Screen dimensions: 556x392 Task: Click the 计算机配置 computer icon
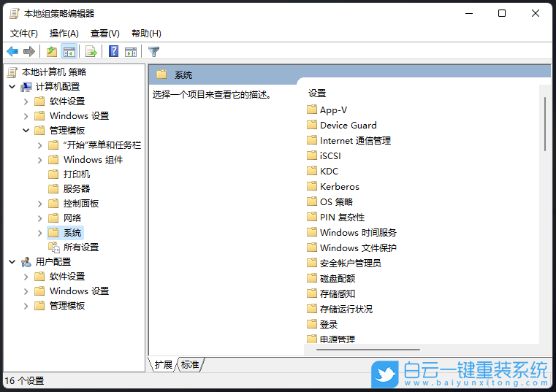pos(26,87)
